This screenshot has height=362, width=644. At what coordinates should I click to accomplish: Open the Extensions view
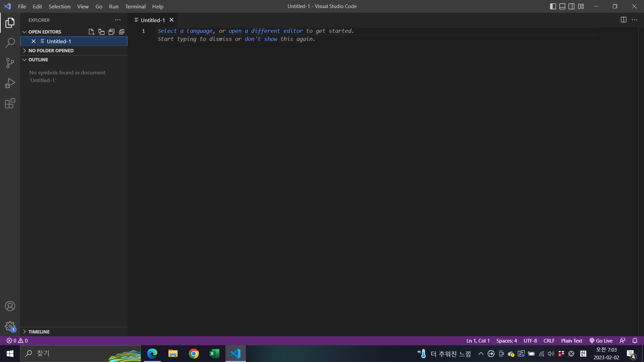pyautogui.click(x=10, y=103)
